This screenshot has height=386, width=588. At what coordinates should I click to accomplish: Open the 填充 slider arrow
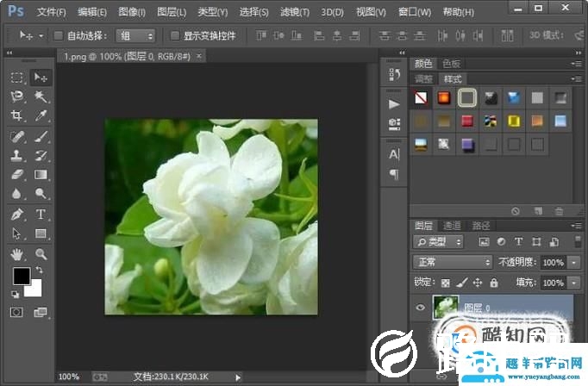(x=574, y=283)
